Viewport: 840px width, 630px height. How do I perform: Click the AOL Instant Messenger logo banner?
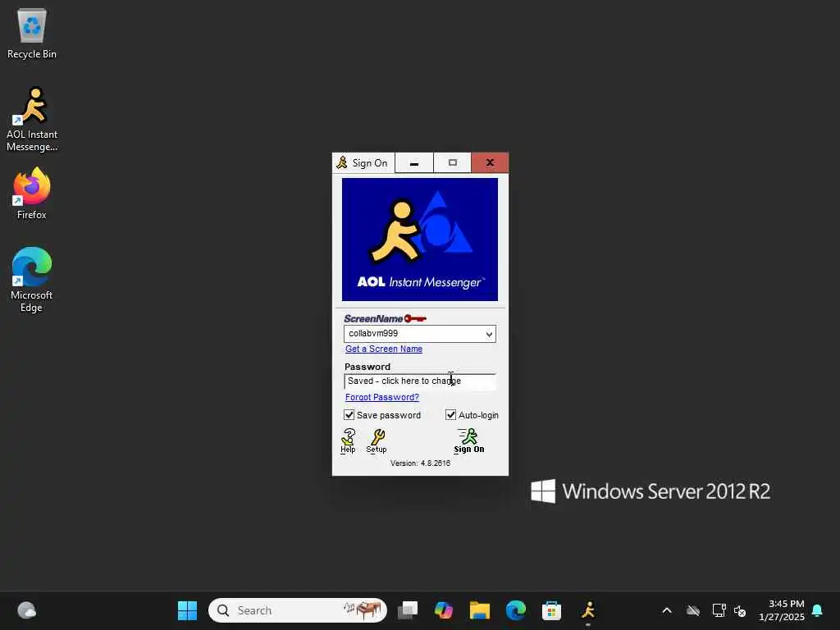point(420,240)
